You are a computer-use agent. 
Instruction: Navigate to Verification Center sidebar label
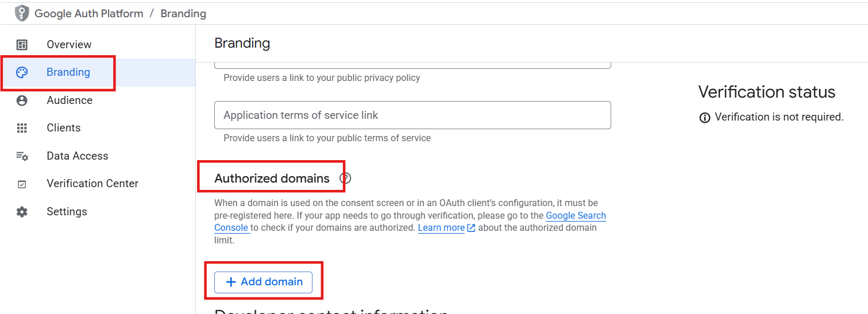coord(92,184)
